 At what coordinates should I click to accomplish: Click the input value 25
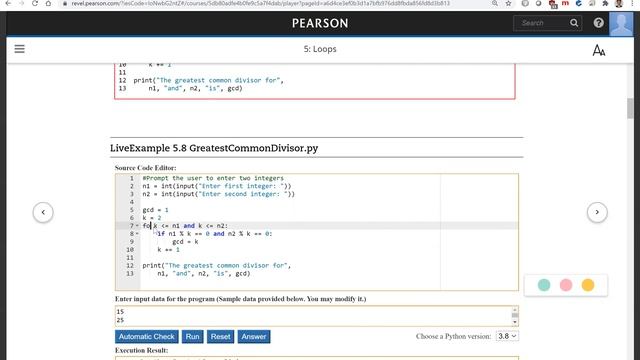(x=120, y=320)
